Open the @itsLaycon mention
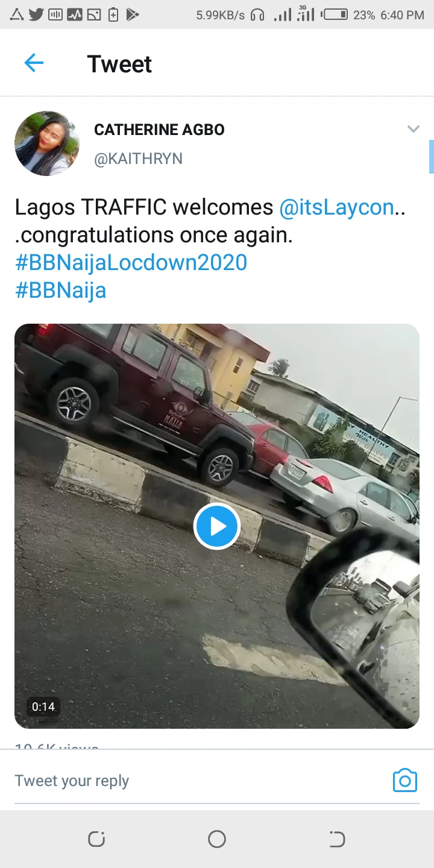This screenshot has height=868, width=434. pos(336,207)
